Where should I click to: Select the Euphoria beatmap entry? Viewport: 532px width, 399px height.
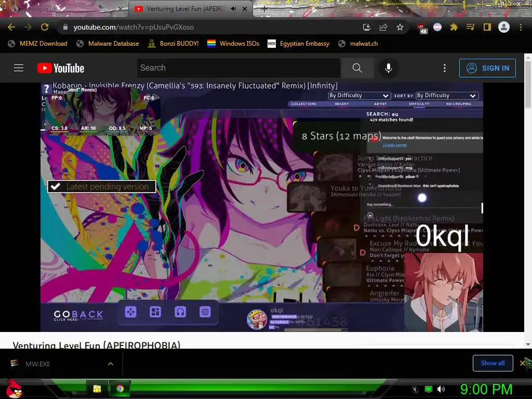pos(365,274)
